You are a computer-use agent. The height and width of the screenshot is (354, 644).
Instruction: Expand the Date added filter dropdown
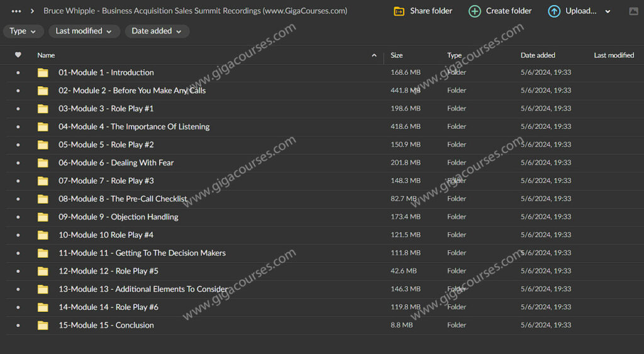click(x=157, y=31)
